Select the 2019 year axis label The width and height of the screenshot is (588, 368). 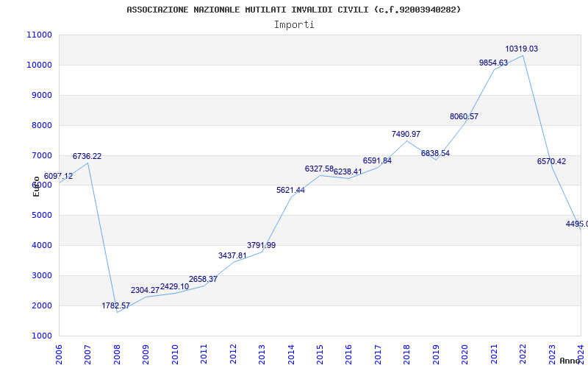point(436,355)
